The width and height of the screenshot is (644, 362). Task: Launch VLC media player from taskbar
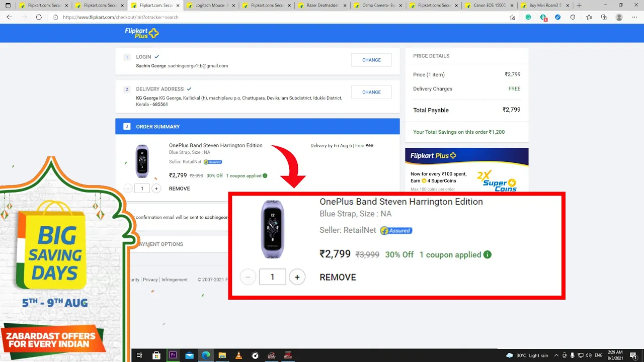pos(238,355)
